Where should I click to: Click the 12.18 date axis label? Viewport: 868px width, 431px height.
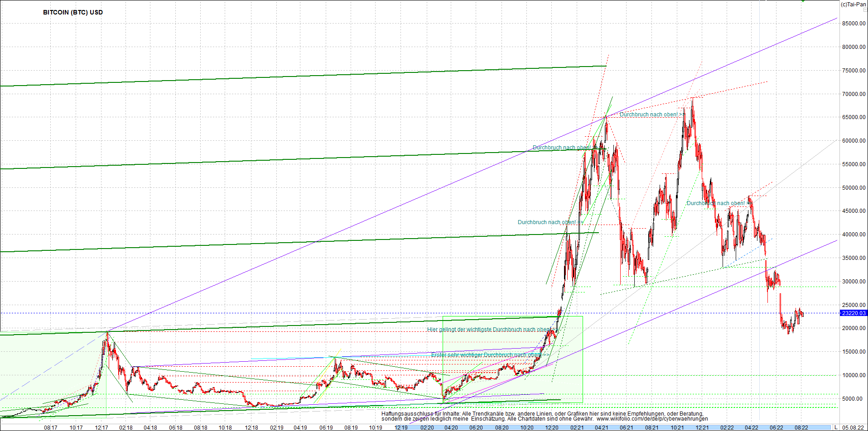click(x=251, y=427)
